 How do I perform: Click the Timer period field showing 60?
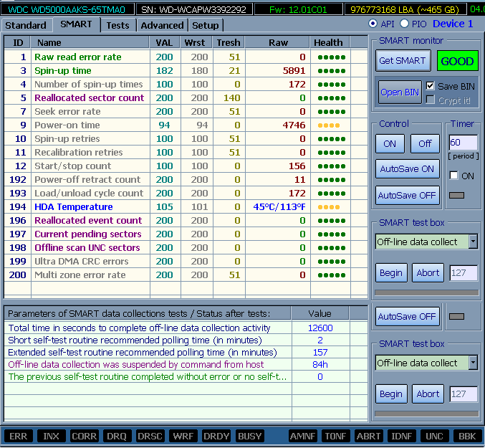[463, 143]
